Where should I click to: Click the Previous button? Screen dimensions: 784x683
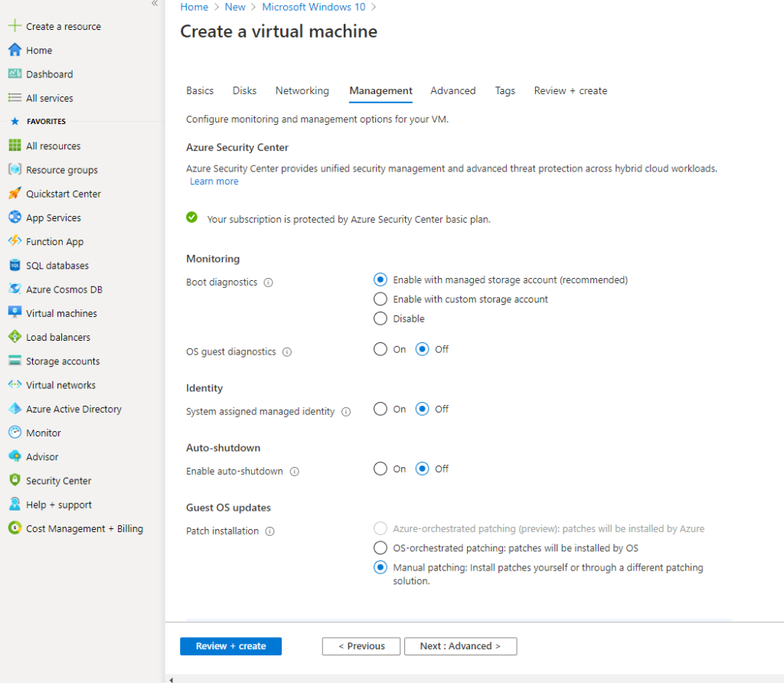361,646
